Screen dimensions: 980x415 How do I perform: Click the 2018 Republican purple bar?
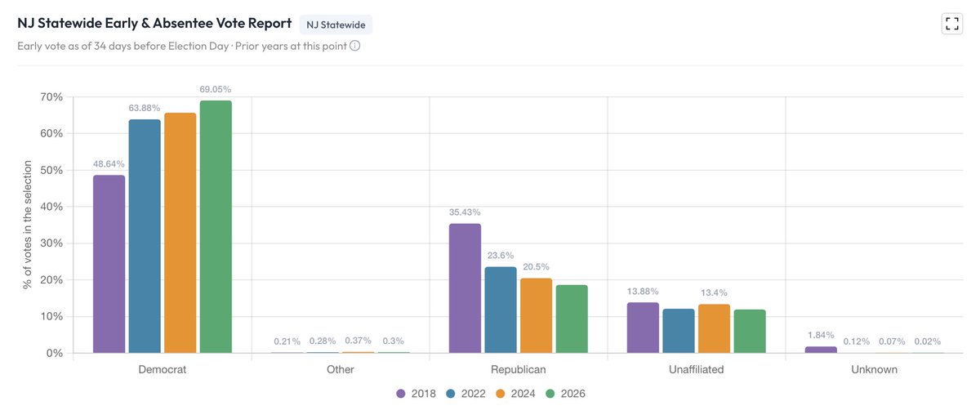[465, 288]
